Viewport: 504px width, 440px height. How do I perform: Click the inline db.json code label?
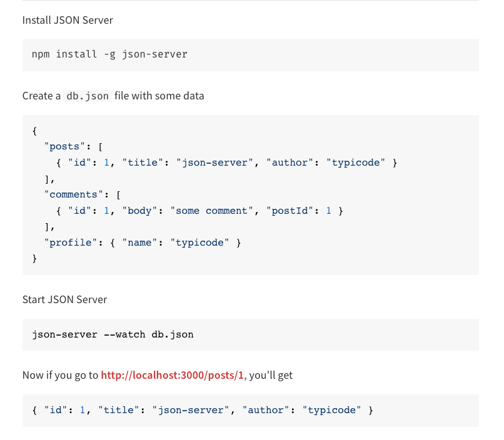[88, 96]
